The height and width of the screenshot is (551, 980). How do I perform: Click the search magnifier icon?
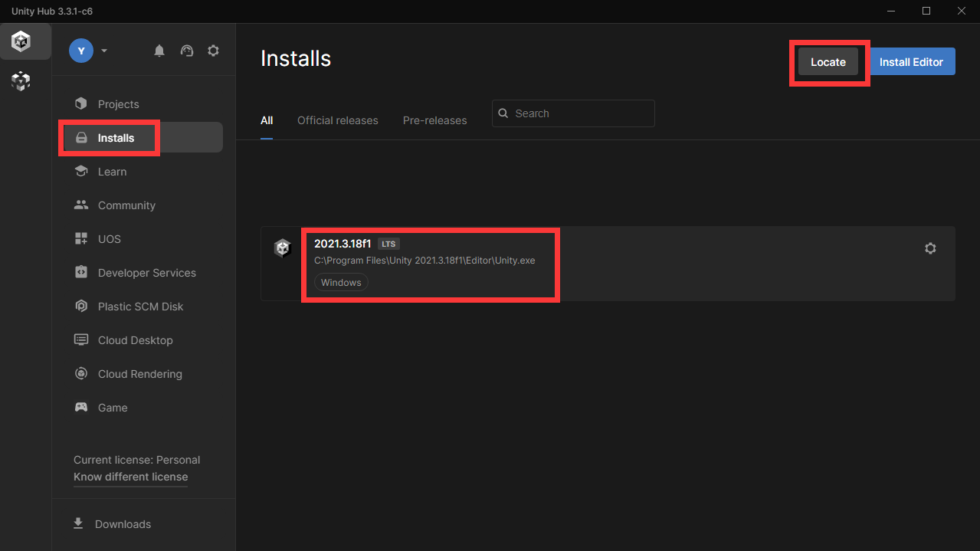[x=503, y=113]
